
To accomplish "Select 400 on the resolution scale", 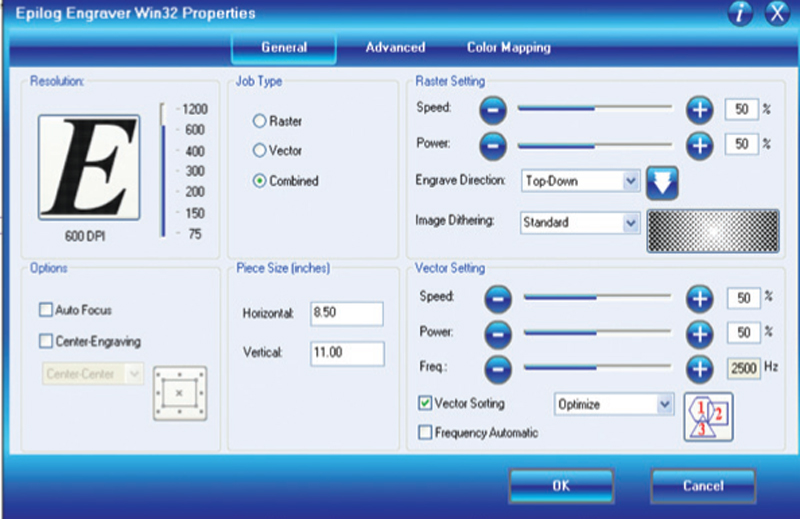I will (194, 151).
